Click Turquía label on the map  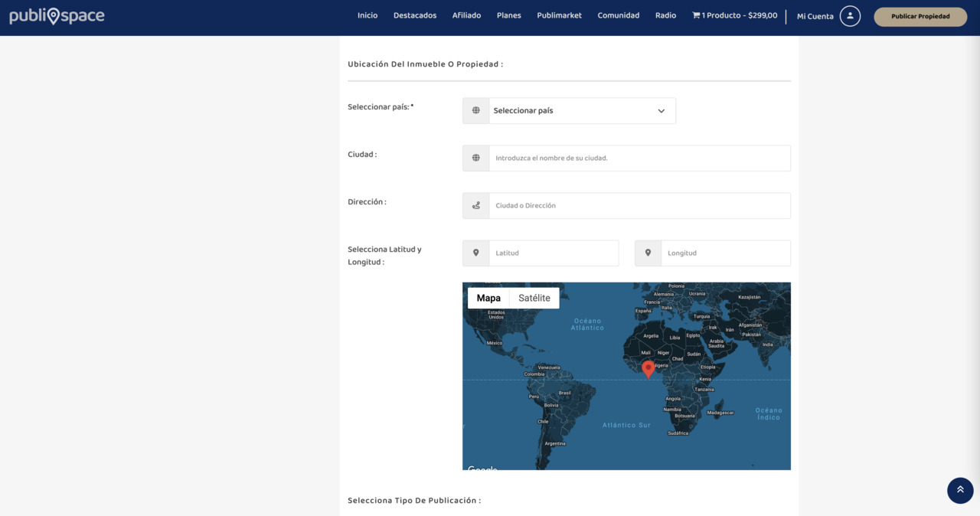click(x=701, y=315)
